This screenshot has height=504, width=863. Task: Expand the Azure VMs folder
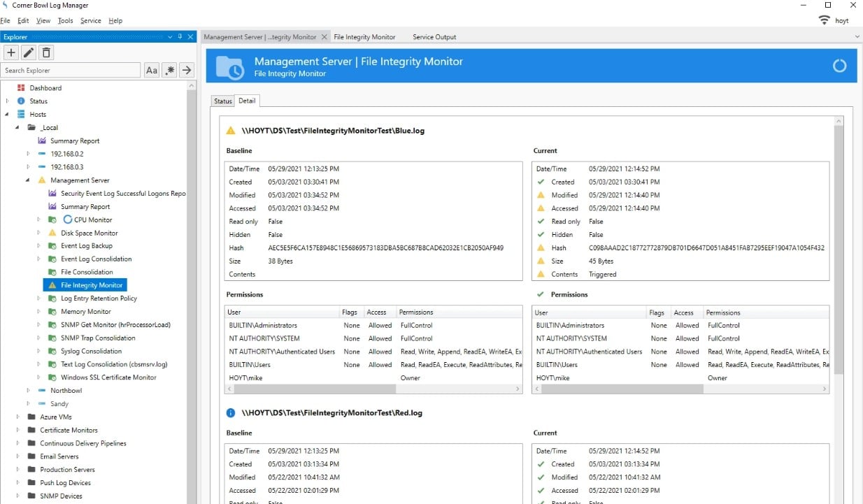click(x=18, y=417)
